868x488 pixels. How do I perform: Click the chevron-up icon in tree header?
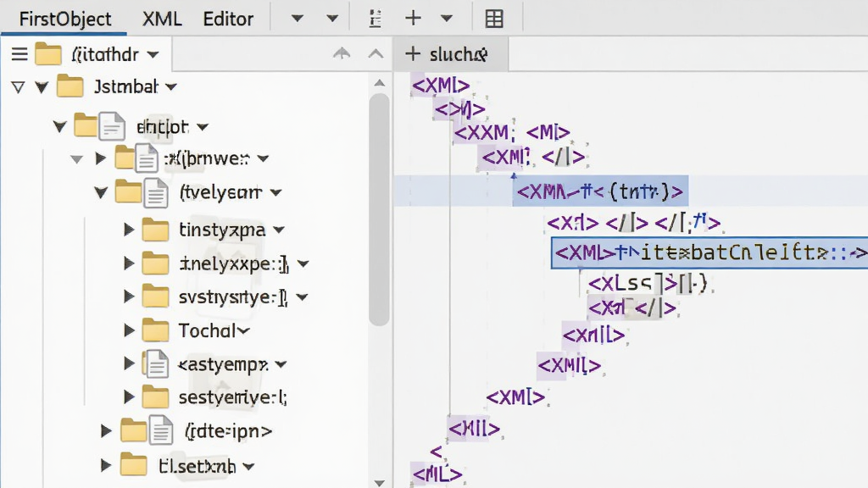coord(376,53)
